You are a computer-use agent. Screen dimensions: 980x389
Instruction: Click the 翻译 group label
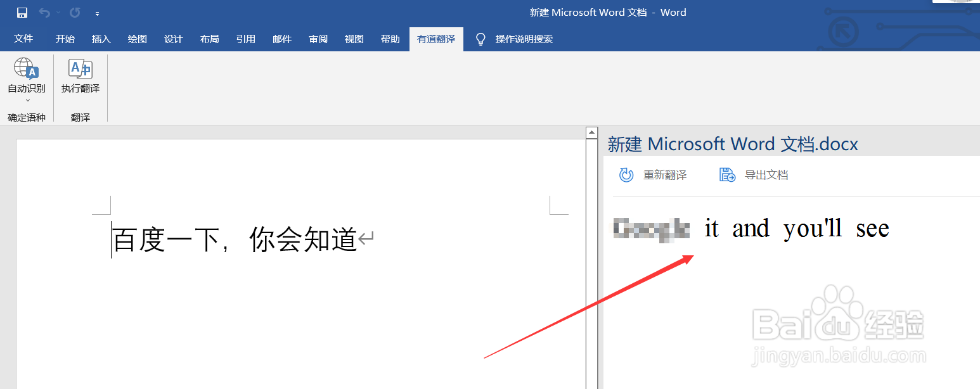81,117
